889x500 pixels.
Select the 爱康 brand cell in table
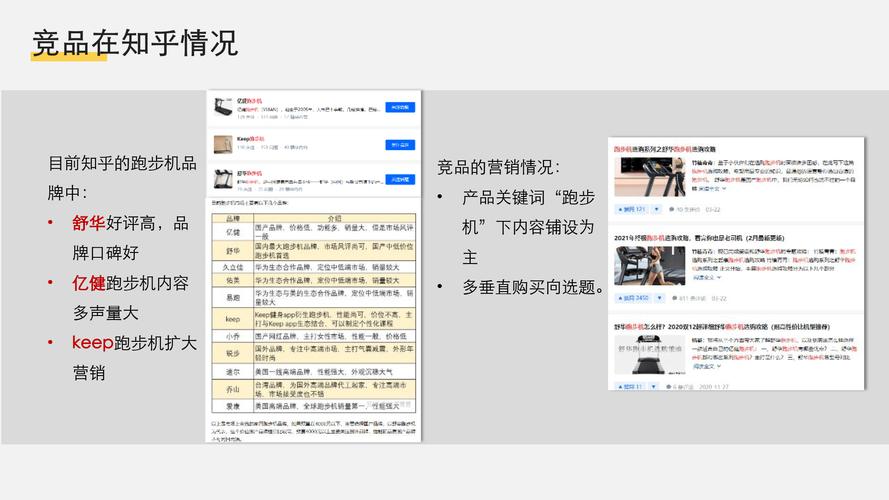coord(233,406)
